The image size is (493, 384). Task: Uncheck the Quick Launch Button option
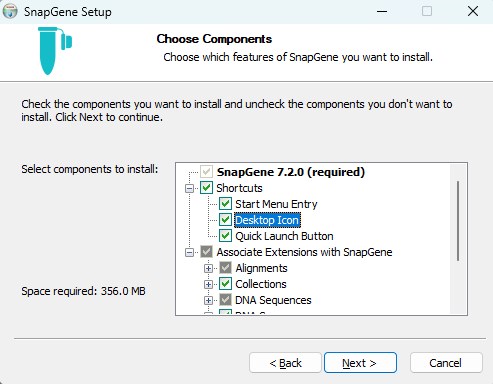pos(225,236)
